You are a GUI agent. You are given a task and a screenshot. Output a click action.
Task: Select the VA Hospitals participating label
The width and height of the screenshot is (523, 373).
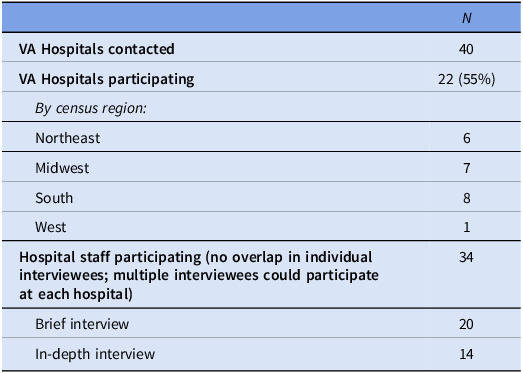[107, 80]
